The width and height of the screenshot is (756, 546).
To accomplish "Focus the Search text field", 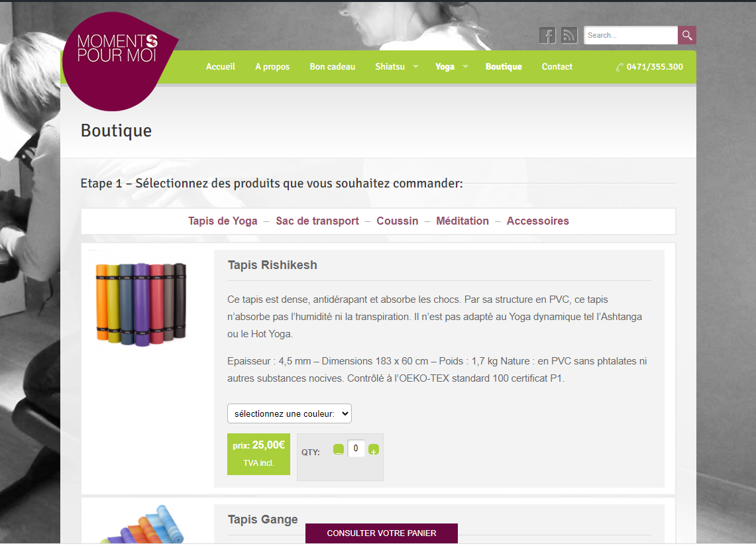I will tap(631, 35).
